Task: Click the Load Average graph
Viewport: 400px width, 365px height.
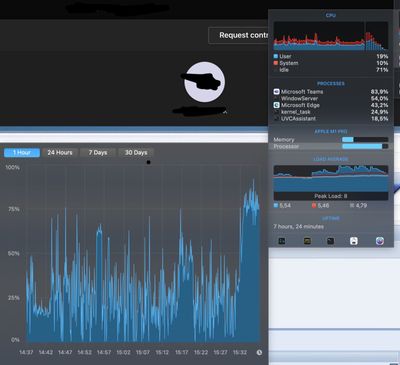Action: (331, 183)
